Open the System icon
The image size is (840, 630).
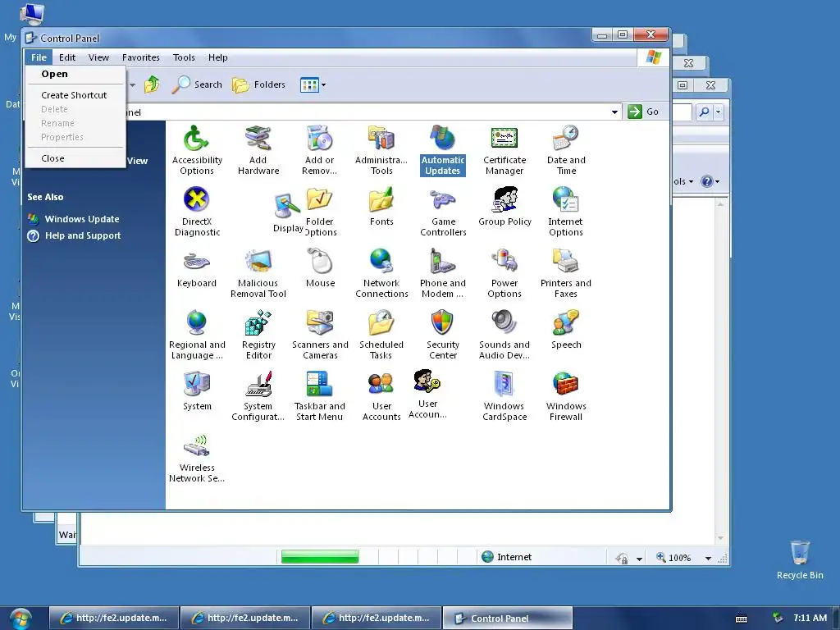point(197,391)
